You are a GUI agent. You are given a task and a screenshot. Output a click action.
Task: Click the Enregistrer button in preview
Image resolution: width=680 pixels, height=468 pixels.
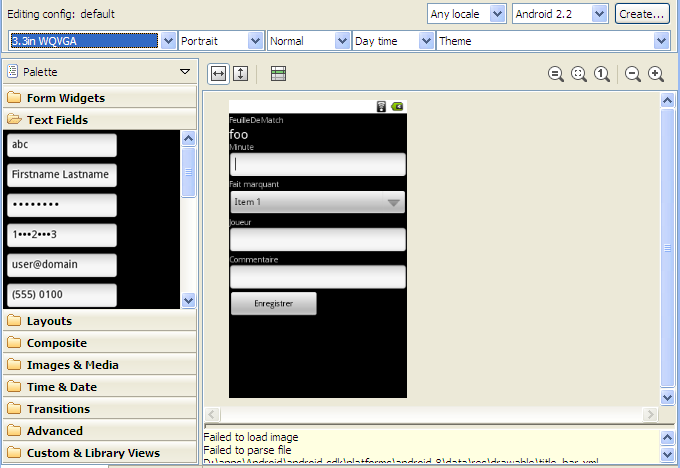coord(274,304)
